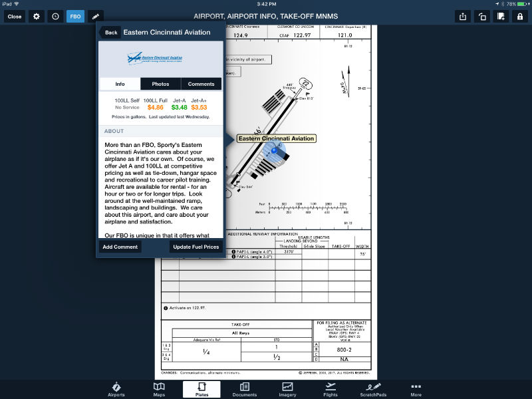Tap the Jet-A price $3.48
The image size is (532, 399).
tap(179, 107)
